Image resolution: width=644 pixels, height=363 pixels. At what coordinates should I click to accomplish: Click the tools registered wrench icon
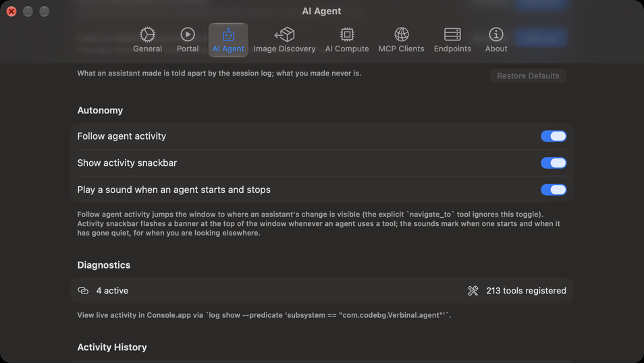point(473,291)
